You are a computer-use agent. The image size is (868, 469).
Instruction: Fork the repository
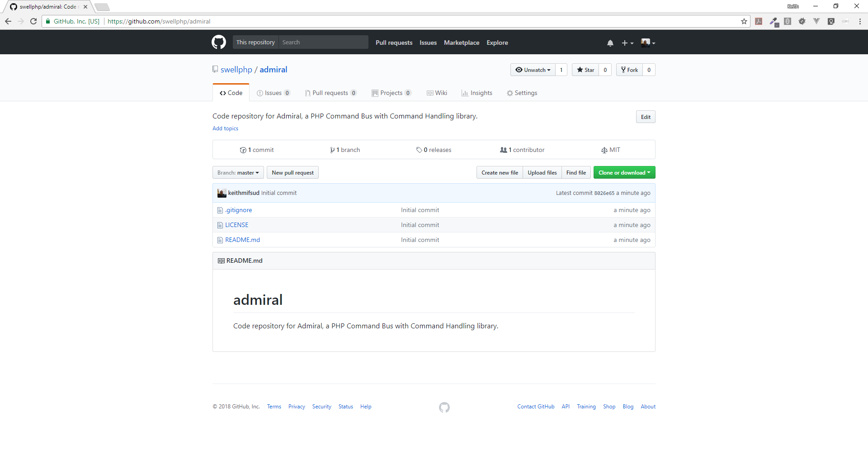[x=629, y=70]
